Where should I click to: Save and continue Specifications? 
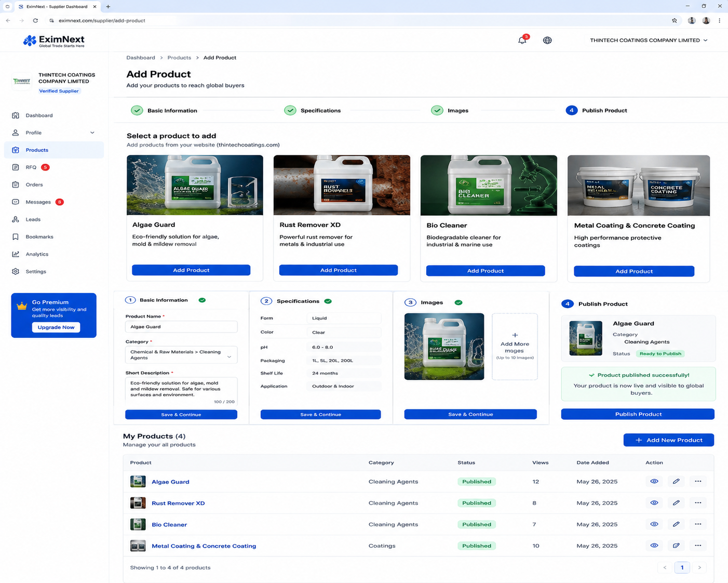(x=320, y=415)
